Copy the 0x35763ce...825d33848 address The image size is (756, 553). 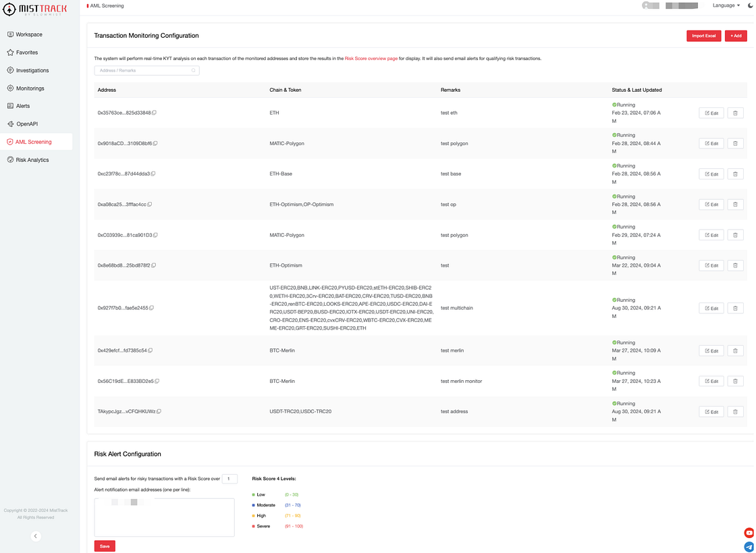click(155, 113)
